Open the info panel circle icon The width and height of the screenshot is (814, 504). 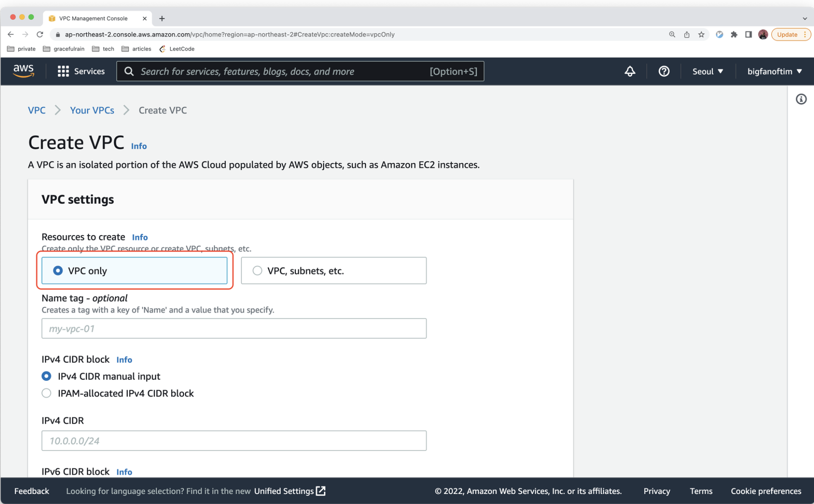(x=801, y=99)
